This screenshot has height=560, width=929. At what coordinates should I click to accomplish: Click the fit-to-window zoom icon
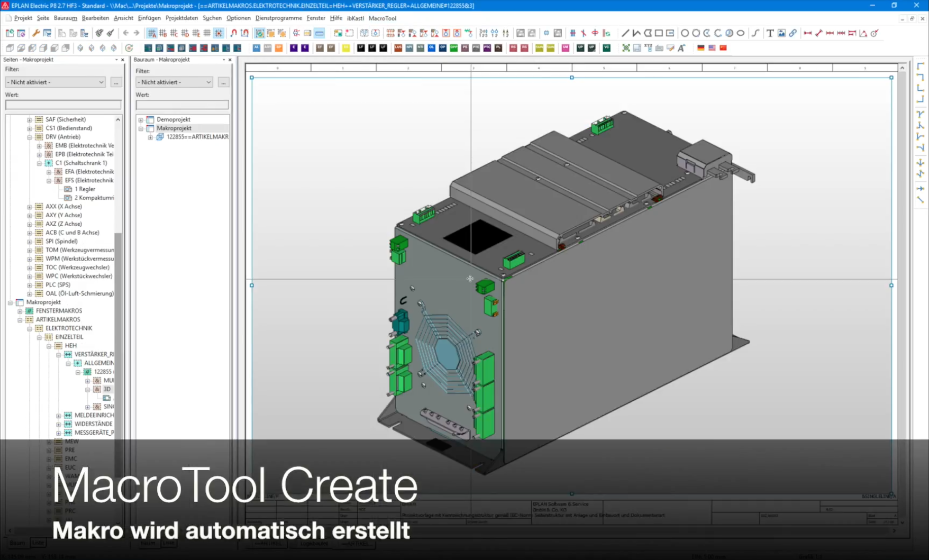[626, 48]
